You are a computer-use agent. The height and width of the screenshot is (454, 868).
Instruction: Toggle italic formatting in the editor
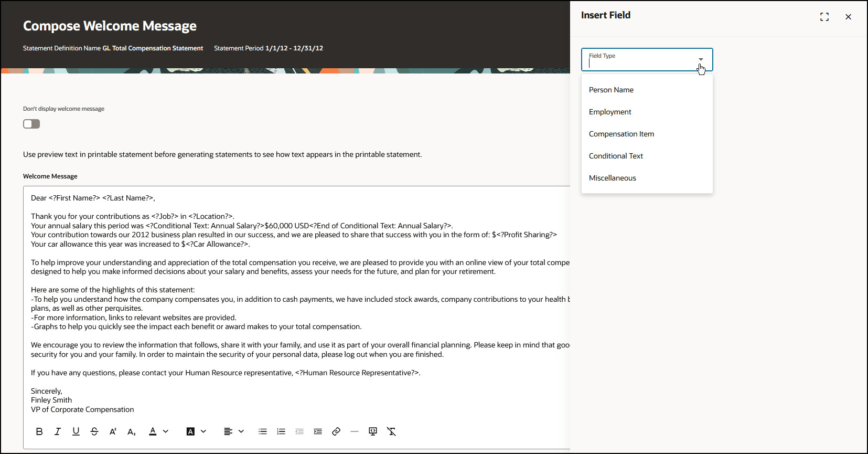58,431
